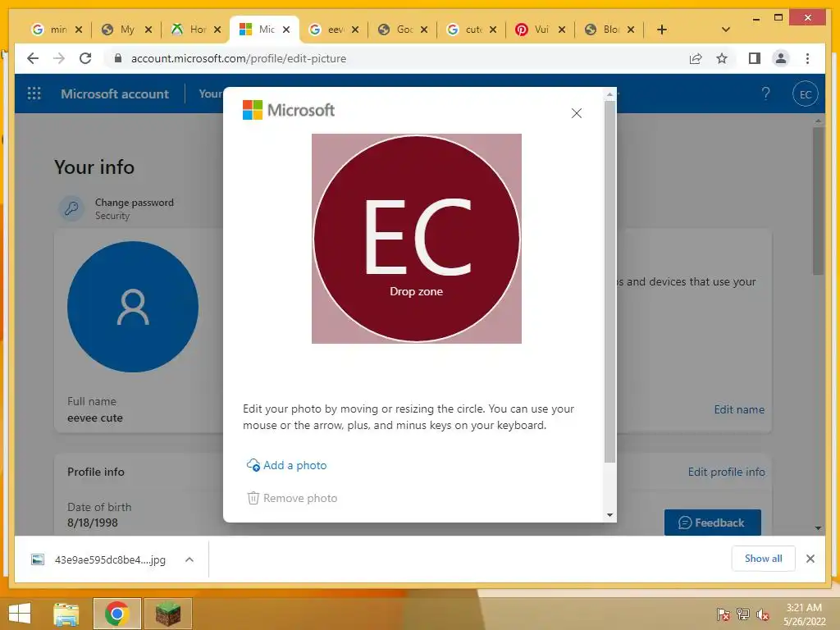Open Windows Start button
This screenshot has height=630, width=840.
point(21,614)
